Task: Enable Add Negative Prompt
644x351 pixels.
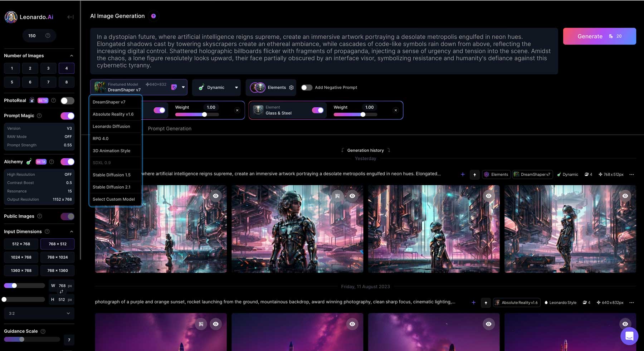Action: click(307, 87)
